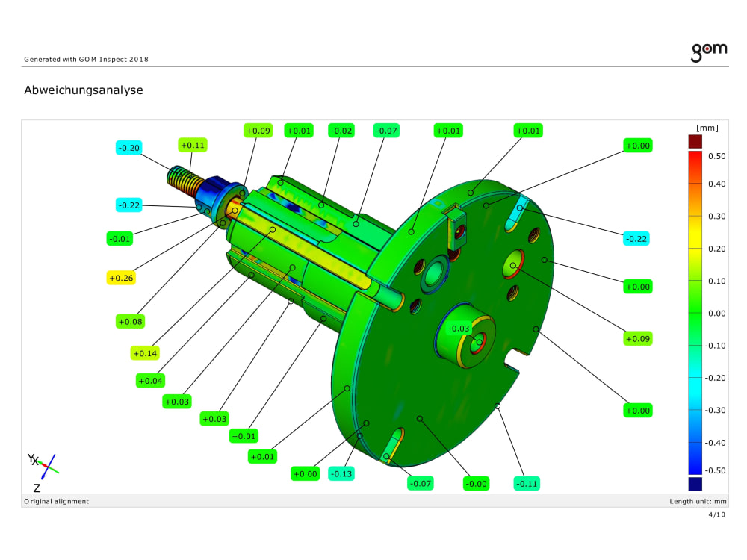Select the 'Generated with GOM Inspect 2018' header text
The width and height of the screenshot is (747, 560).
[86, 60]
